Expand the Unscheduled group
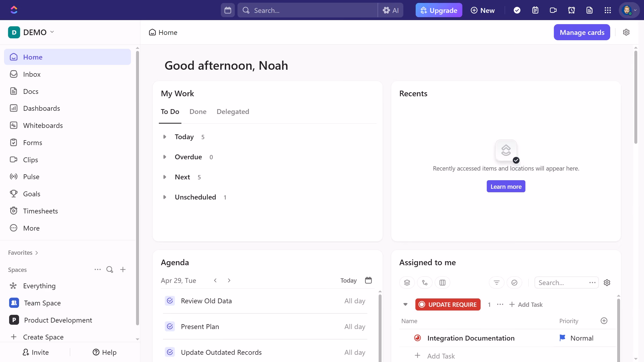This screenshot has width=644, height=362. tap(165, 197)
